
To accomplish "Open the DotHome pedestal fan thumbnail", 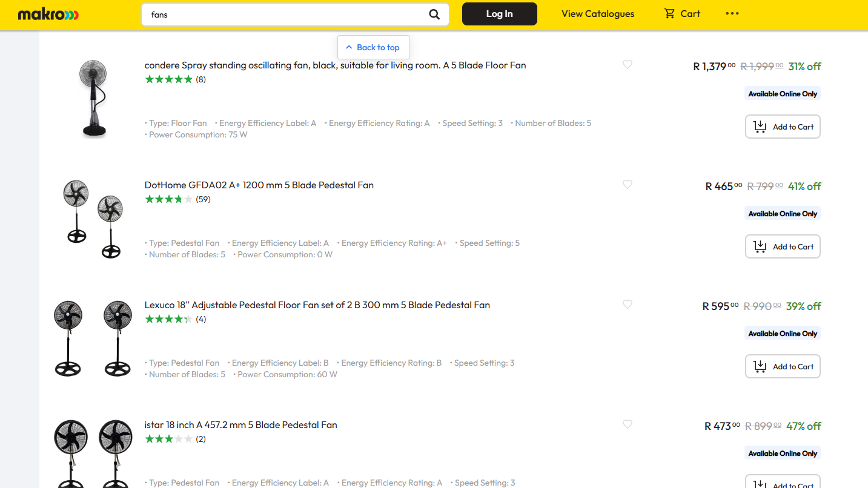I will click(x=94, y=219).
